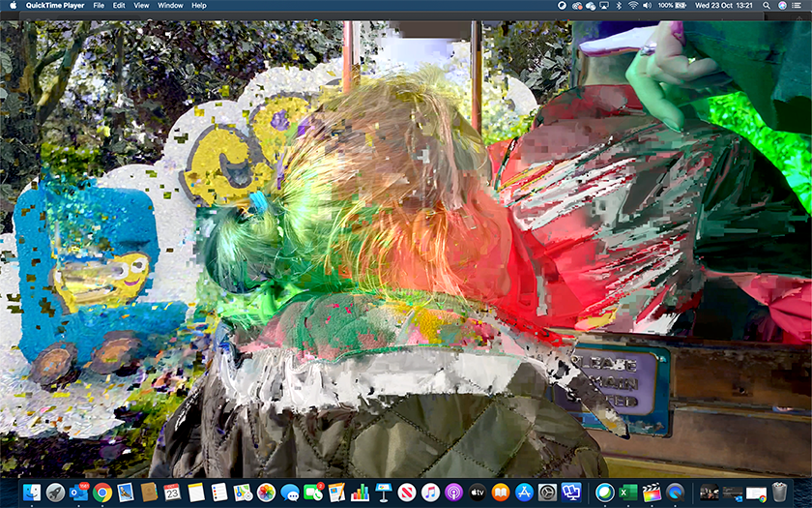
Task: Open Pages from the Dock
Action: click(x=336, y=492)
